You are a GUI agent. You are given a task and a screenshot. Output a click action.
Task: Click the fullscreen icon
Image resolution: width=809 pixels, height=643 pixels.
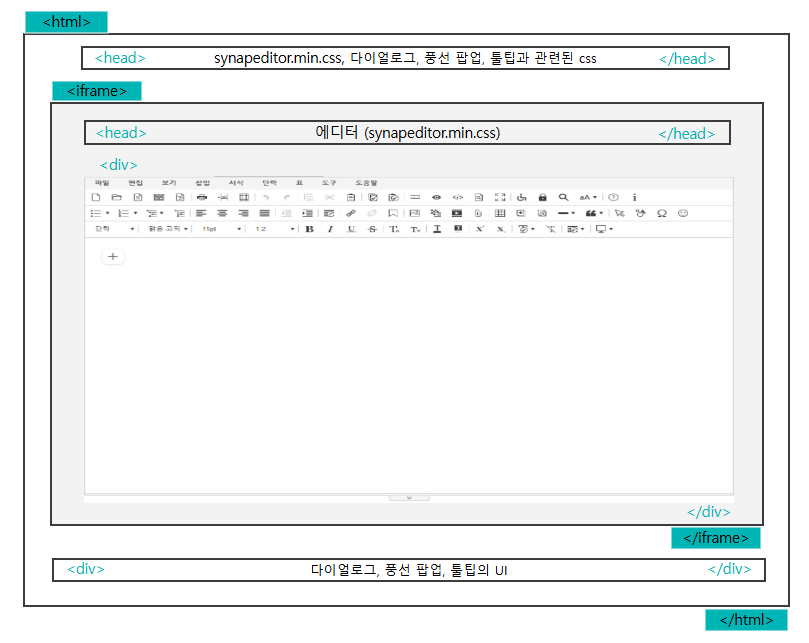(x=500, y=198)
